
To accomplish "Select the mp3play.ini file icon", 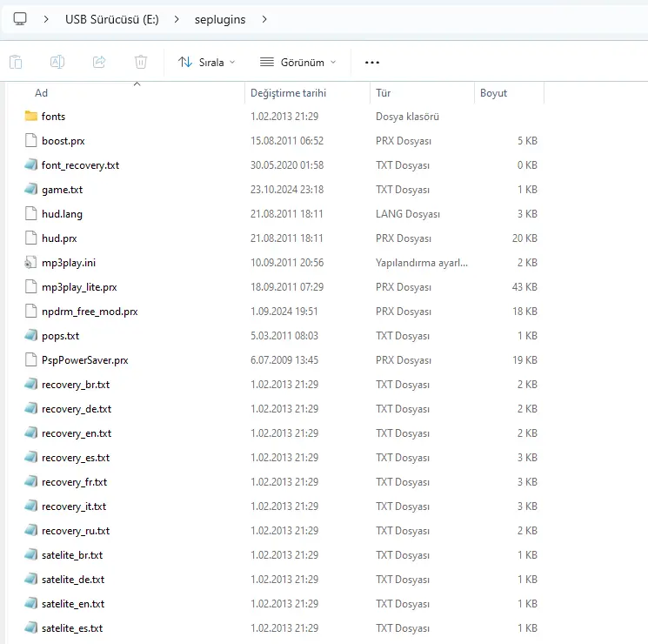I will (31, 263).
